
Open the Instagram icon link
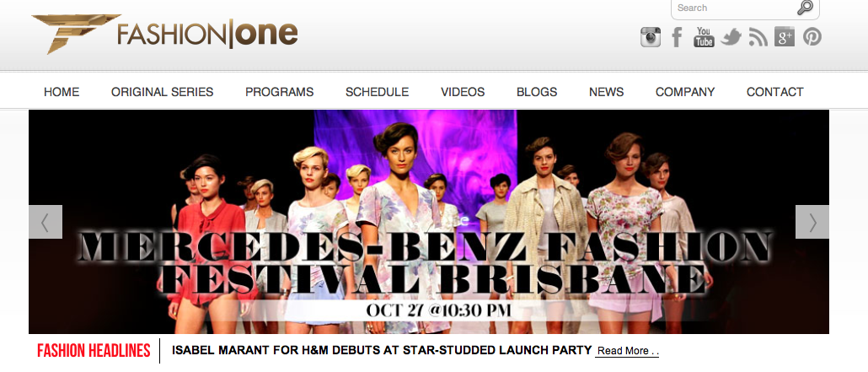651,37
